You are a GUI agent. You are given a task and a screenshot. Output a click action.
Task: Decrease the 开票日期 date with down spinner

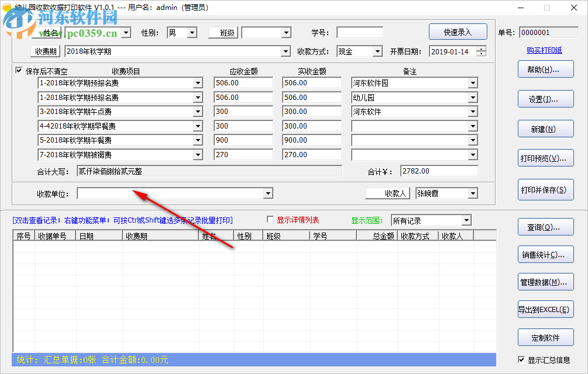[482, 54]
